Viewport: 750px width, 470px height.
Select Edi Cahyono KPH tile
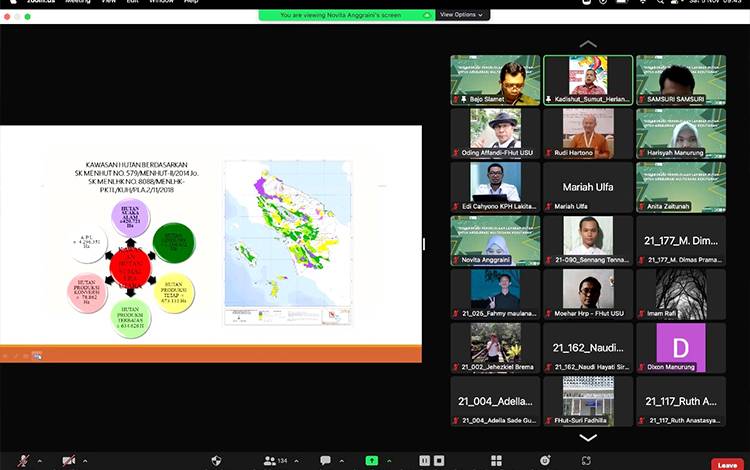click(x=495, y=187)
